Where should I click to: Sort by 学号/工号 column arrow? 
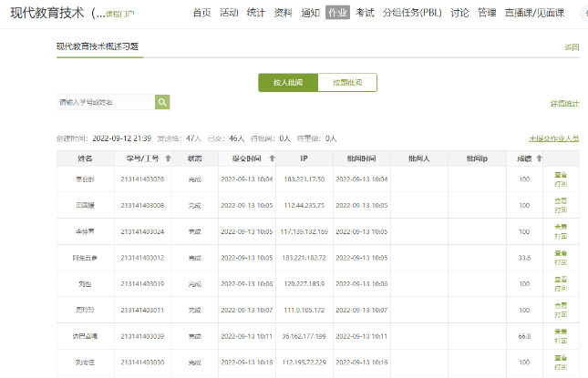(168, 158)
